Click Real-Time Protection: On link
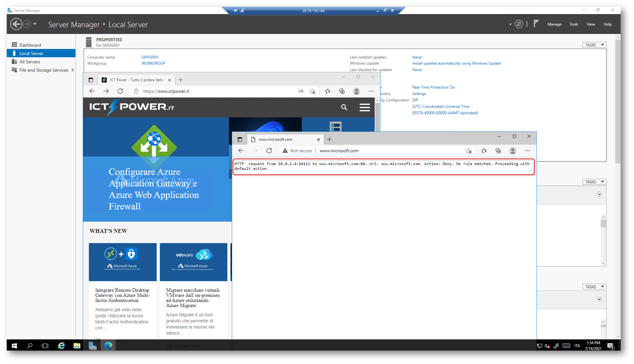634x364 pixels. click(x=433, y=87)
